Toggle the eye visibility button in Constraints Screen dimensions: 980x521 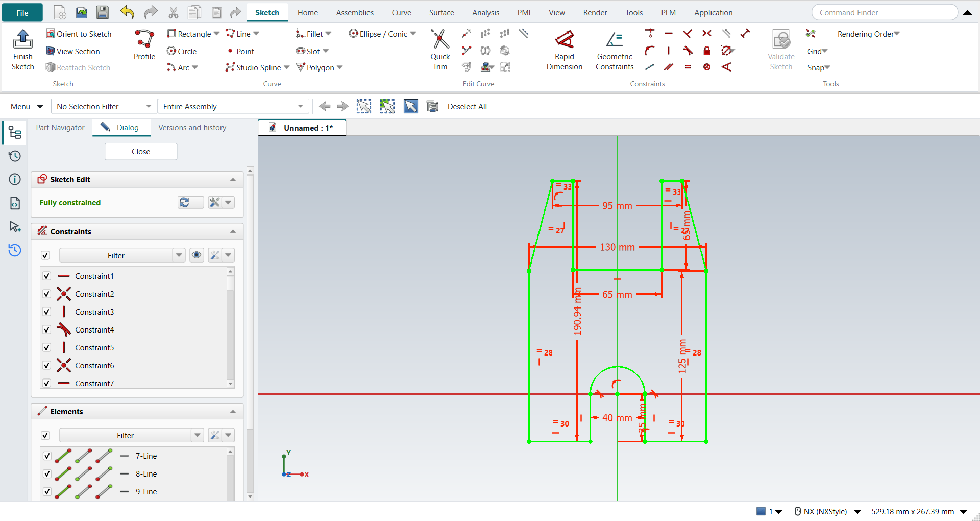(197, 255)
